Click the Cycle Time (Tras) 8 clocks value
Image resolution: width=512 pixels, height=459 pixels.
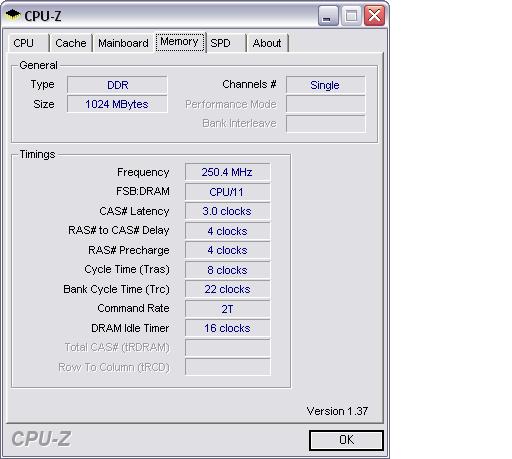[227, 270]
